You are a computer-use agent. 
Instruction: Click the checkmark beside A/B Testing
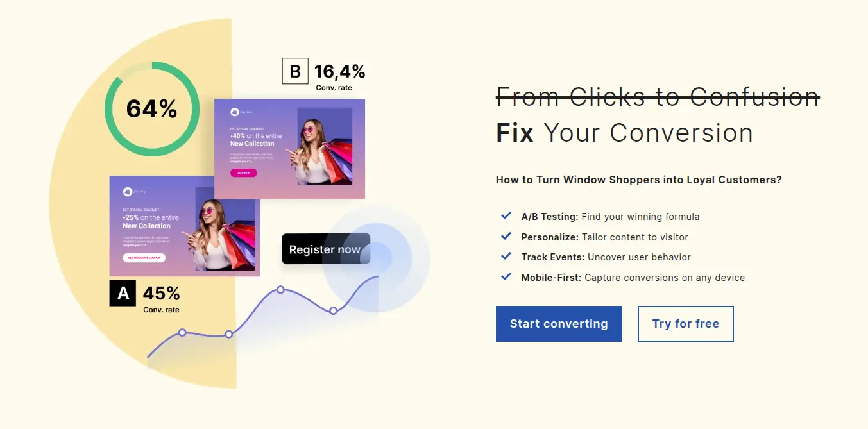click(506, 215)
